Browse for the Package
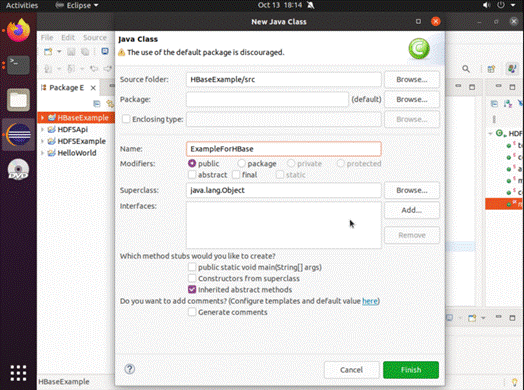The height and width of the screenshot is (390, 524). tap(412, 99)
